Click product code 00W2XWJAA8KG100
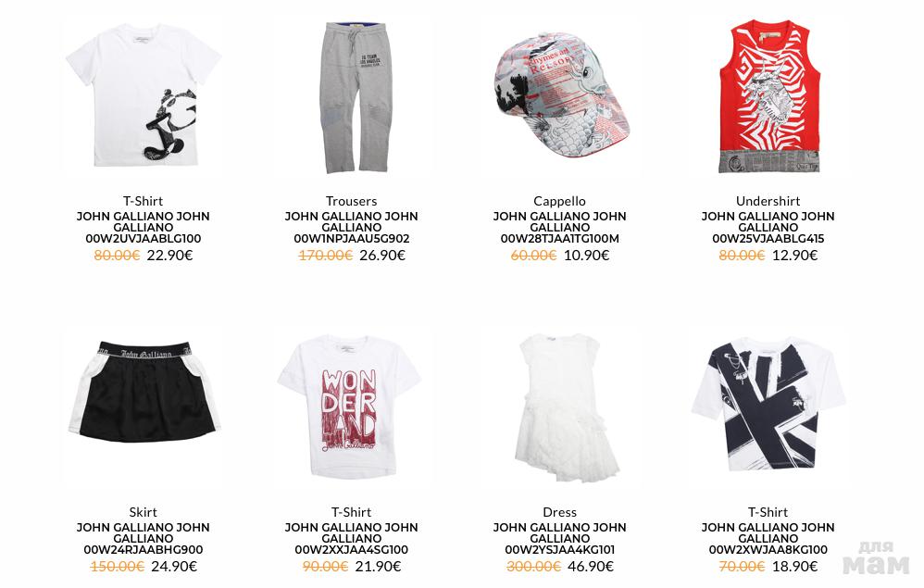The height and width of the screenshot is (588, 924). point(768,550)
